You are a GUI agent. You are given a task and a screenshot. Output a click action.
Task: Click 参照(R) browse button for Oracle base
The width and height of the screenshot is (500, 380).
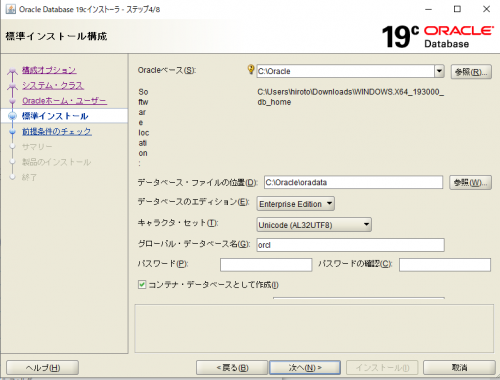(x=471, y=72)
